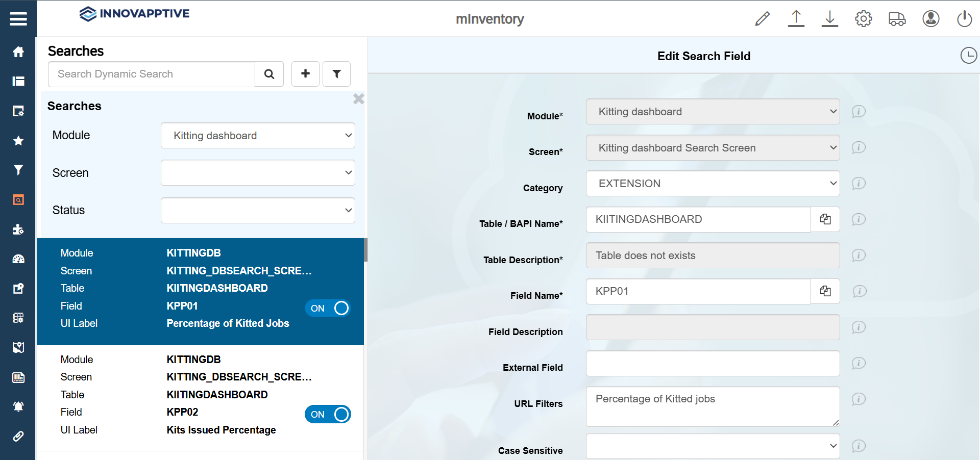Image resolution: width=980 pixels, height=460 pixels.
Task: Open the Category EXTENSION dropdown
Action: click(x=713, y=184)
